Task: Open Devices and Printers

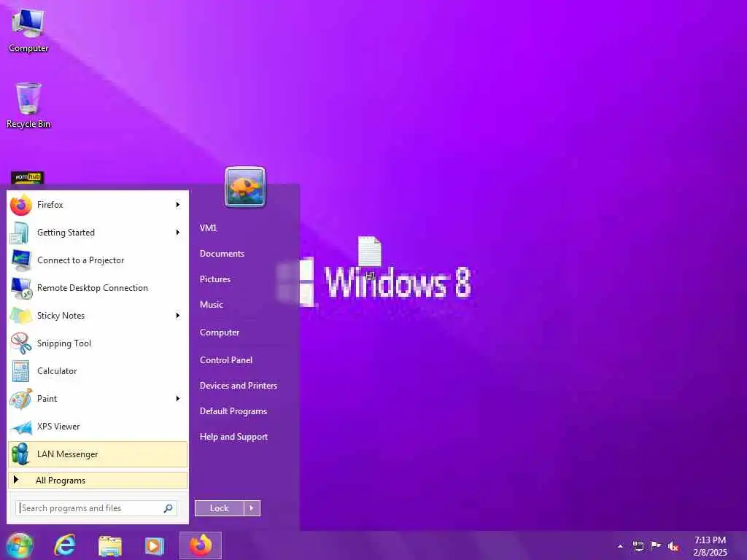Action: pos(239,386)
